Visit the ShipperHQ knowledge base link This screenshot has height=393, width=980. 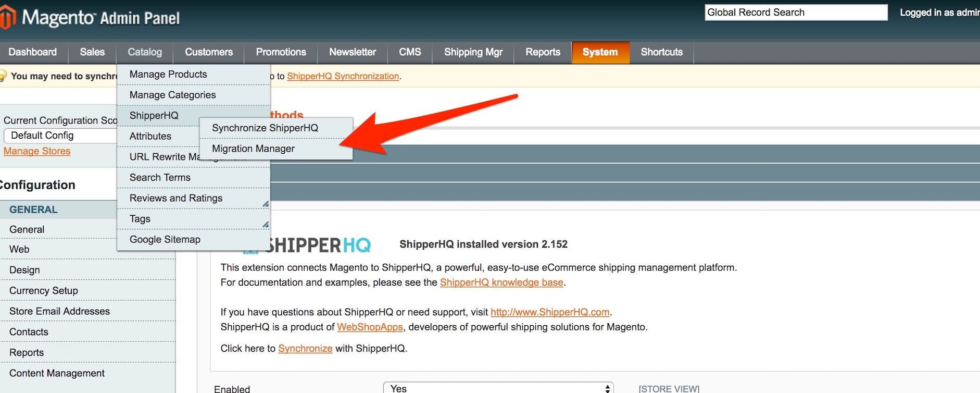point(501,283)
